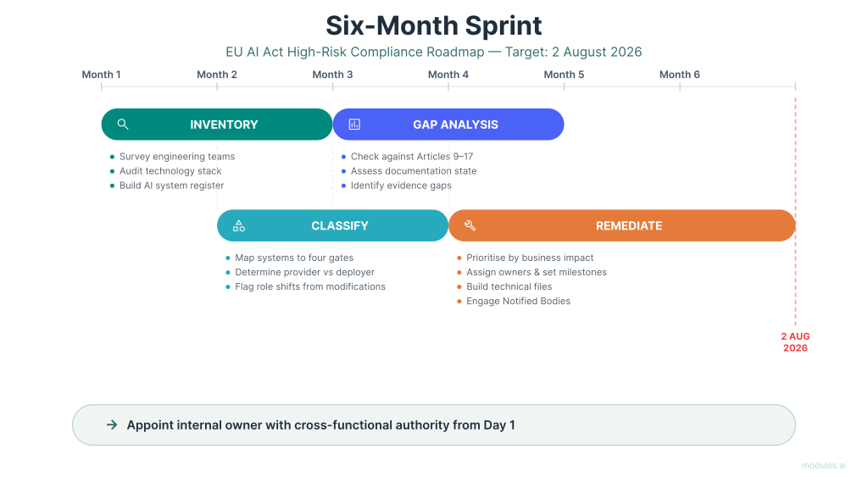Select the GAP ANALYSIS phase label

(x=455, y=125)
